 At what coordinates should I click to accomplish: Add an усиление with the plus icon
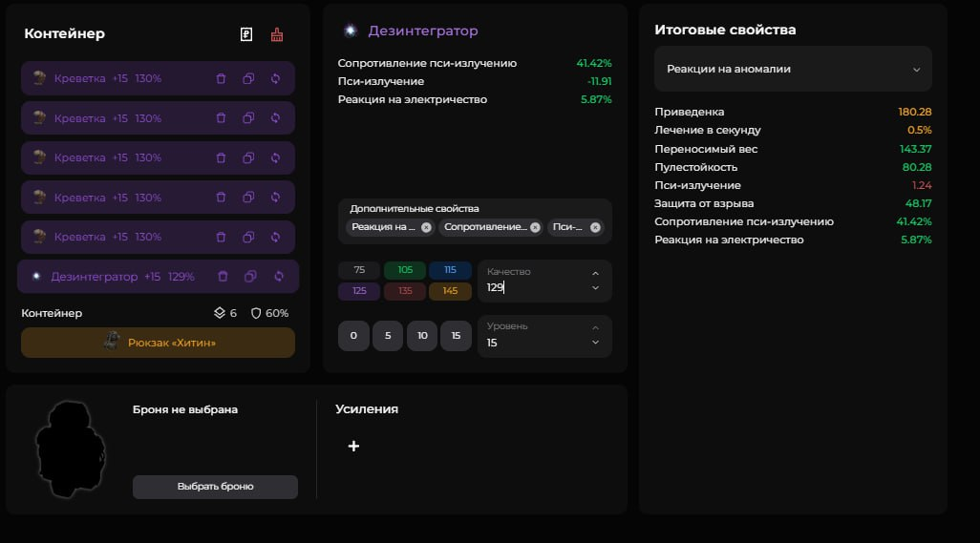click(353, 446)
